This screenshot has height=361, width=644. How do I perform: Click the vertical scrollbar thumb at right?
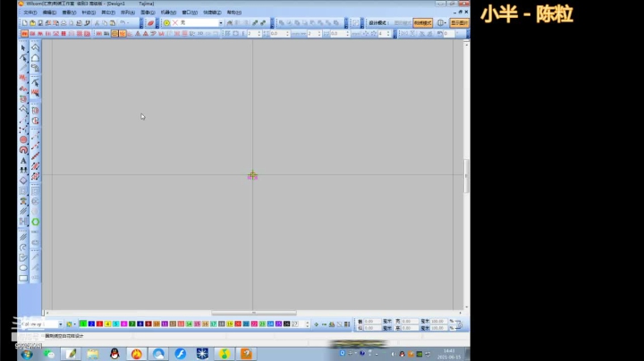[x=466, y=175]
